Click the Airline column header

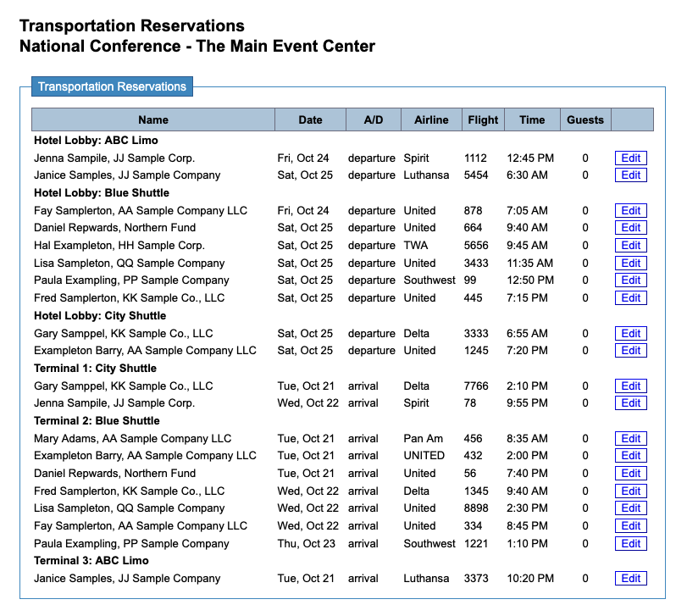click(431, 119)
